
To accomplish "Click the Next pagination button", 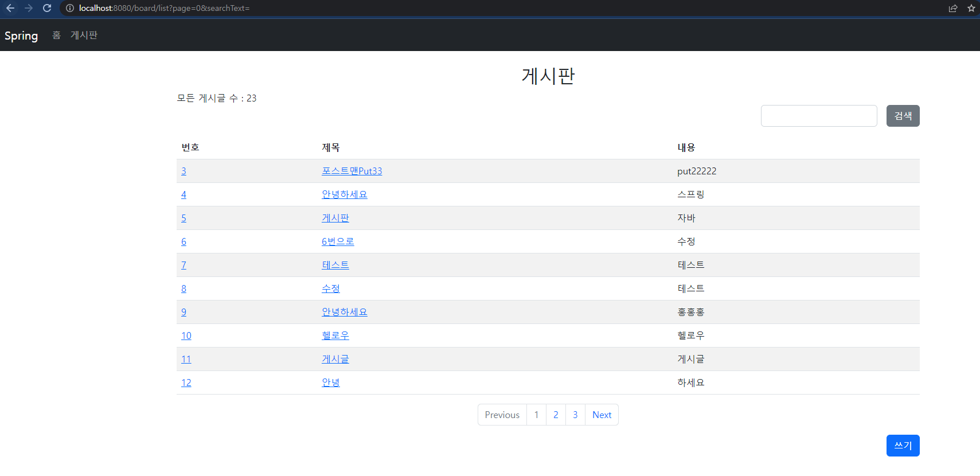I will (602, 415).
